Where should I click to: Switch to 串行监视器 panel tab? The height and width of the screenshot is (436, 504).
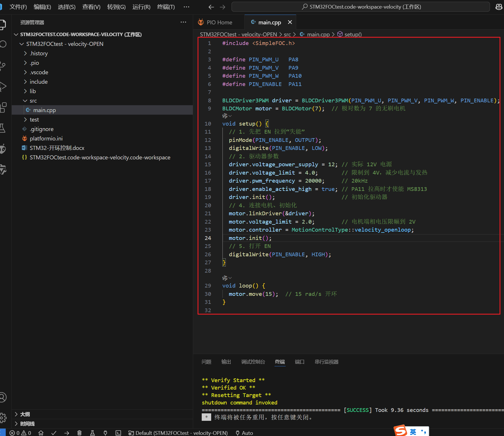pos(326,362)
